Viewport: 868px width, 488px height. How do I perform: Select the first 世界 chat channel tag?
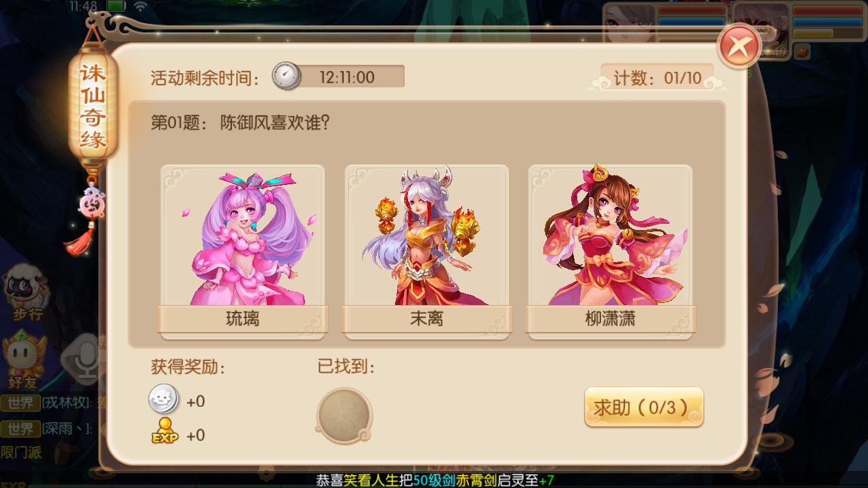(20, 403)
